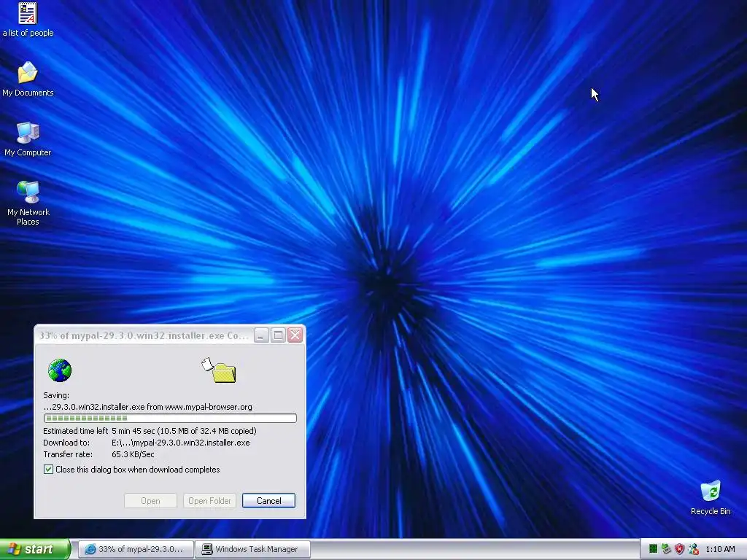Click the 'Saving:' label
This screenshot has width=747, height=560.
[56, 395]
